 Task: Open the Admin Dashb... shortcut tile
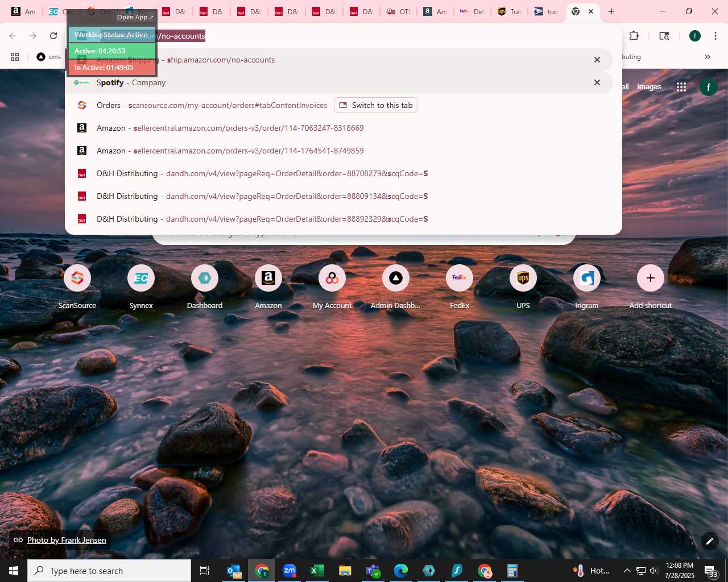point(396,287)
